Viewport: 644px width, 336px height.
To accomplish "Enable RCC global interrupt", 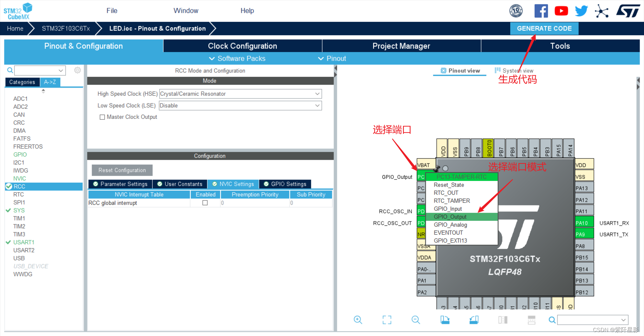I will click(205, 202).
